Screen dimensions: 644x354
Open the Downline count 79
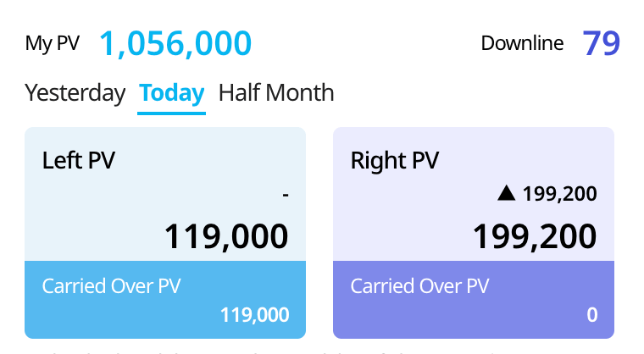602,43
